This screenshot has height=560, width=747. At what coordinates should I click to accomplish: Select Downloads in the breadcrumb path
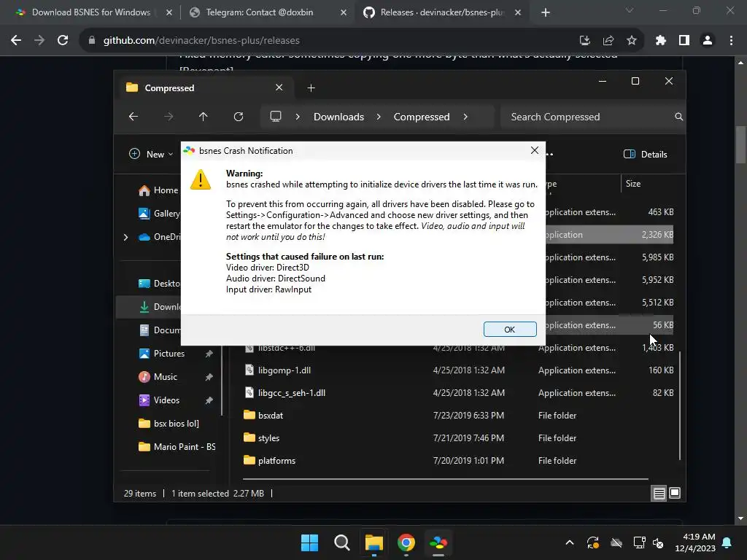[x=338, y=117]
